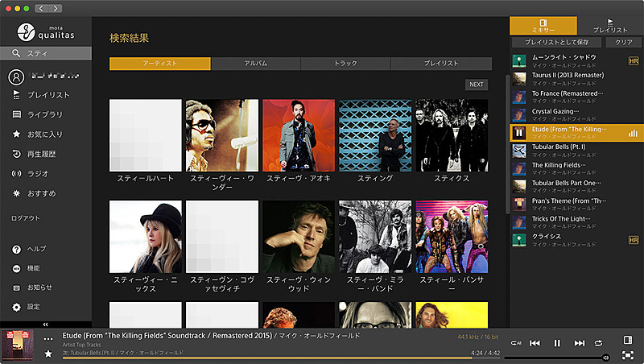Open お気に入り favorites in sidebar
This screenshot has height=364, width=644.
pos(38,134)
